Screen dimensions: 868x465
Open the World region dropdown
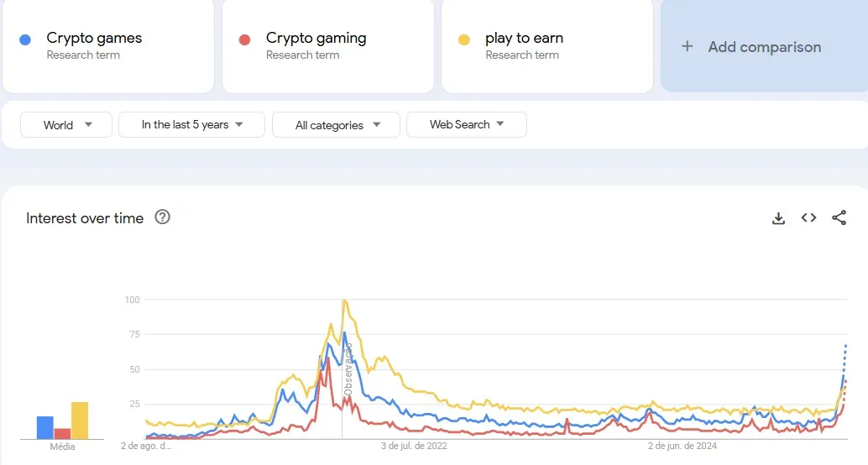66,124
